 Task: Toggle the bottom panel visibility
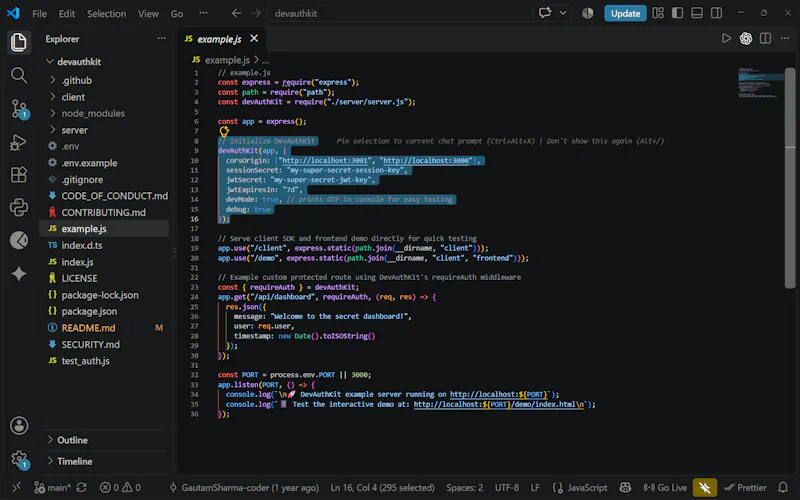coord(697,13)
